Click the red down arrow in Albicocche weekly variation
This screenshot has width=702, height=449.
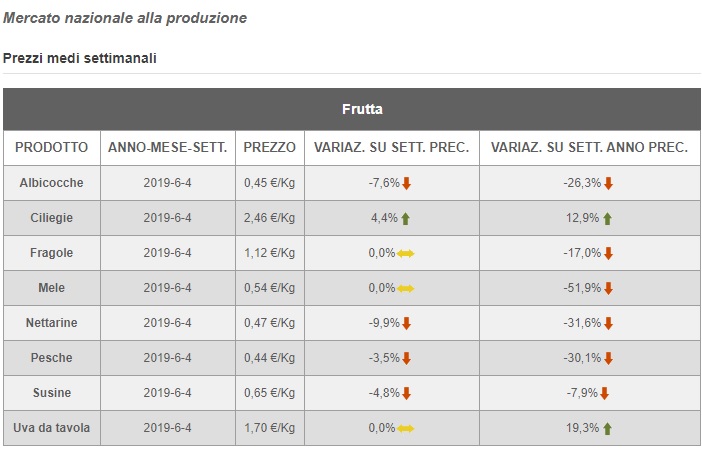[x=407, y=183]
